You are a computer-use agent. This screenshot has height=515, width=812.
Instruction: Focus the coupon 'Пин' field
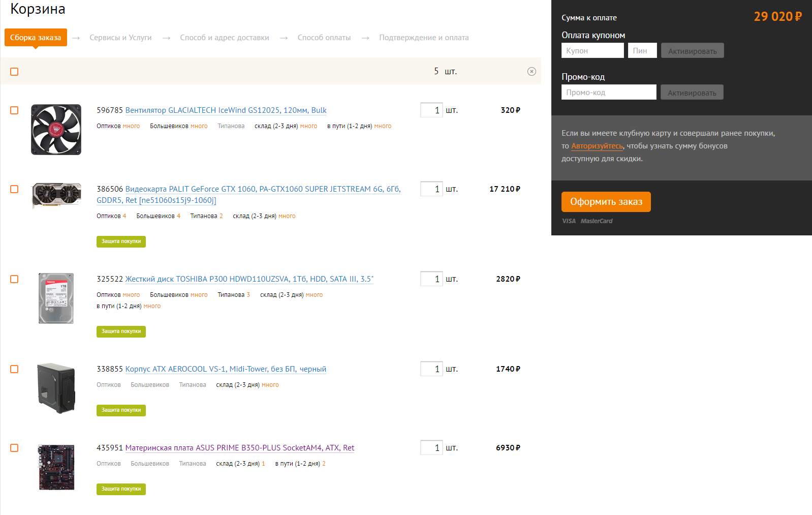tap(642, 50)
